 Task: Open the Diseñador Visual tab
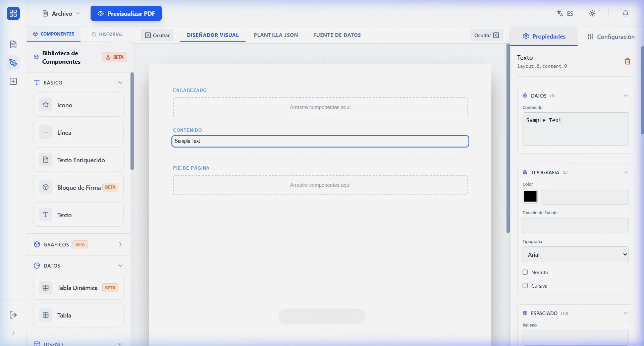(x=213, y=35)
